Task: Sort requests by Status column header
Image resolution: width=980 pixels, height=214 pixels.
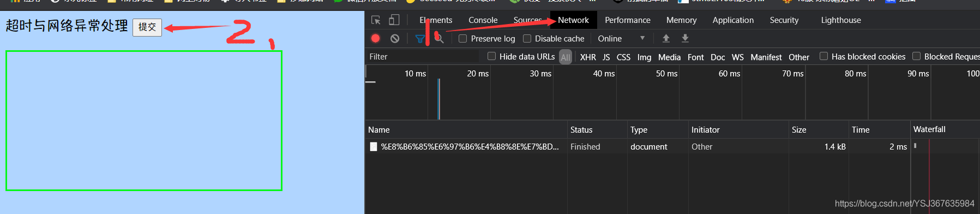Action: pos(597,130)
